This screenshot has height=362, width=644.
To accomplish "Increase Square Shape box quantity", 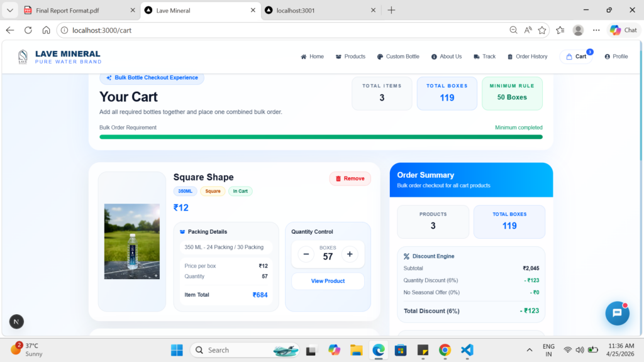I will [350, 254].
